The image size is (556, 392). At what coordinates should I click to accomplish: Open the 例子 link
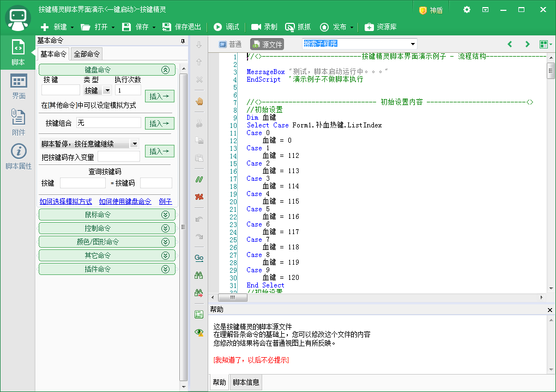165,201
